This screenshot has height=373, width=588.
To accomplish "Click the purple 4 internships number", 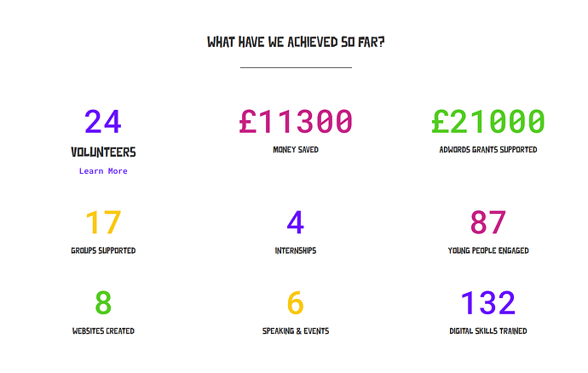I will [296, 222].
